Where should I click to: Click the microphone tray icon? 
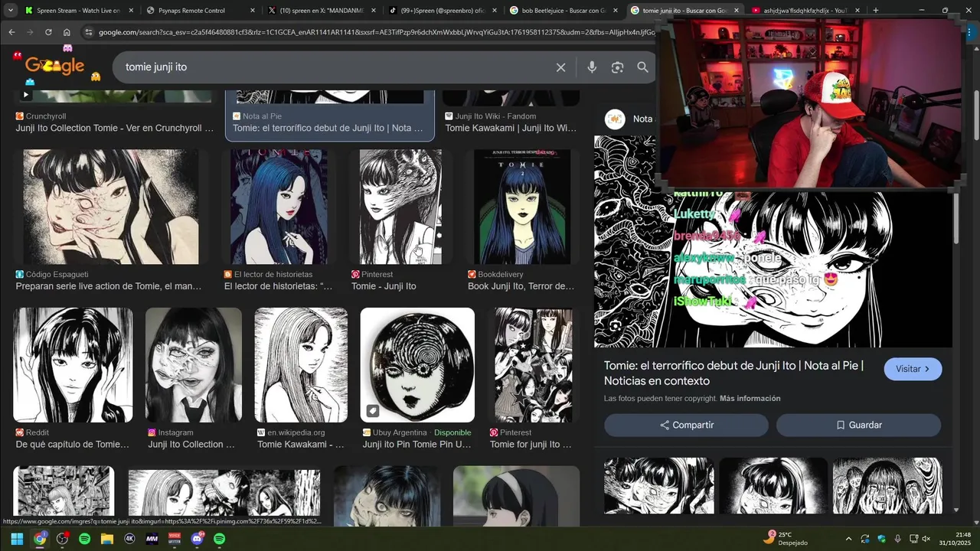pos(897,539)
